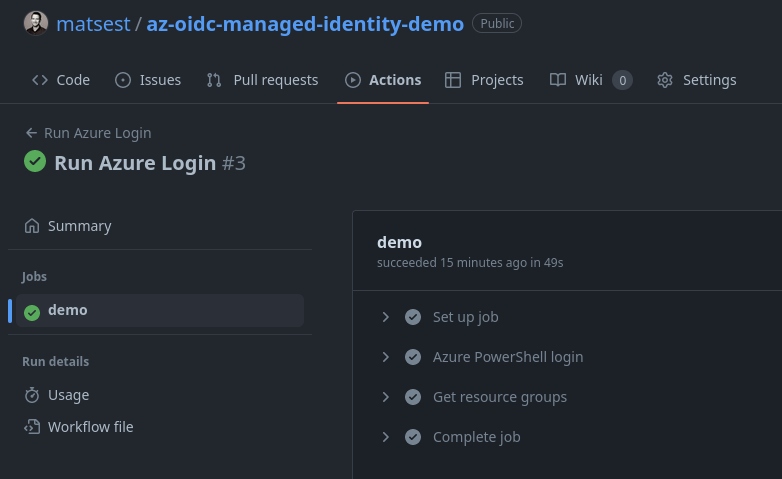The image size is (782, 479).
Task: Click the Get resource groups label
Action: pyautogui.click(x=500, y=397)
